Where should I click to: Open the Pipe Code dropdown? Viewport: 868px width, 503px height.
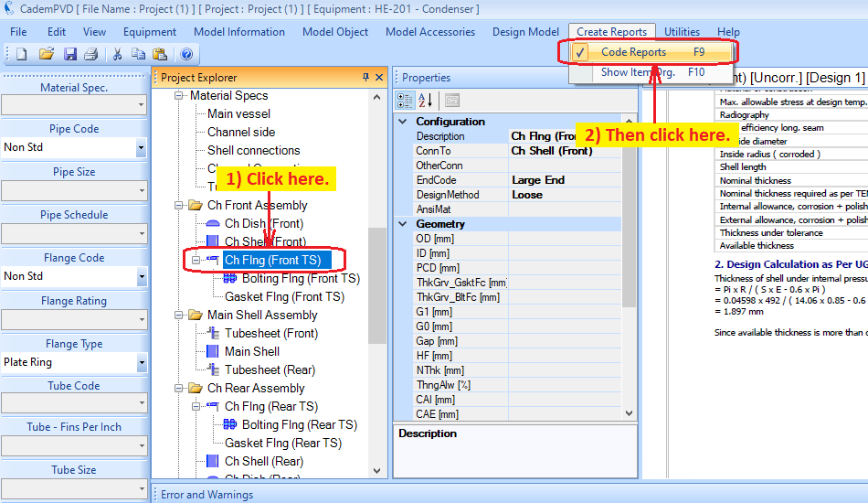coord(141,147)
